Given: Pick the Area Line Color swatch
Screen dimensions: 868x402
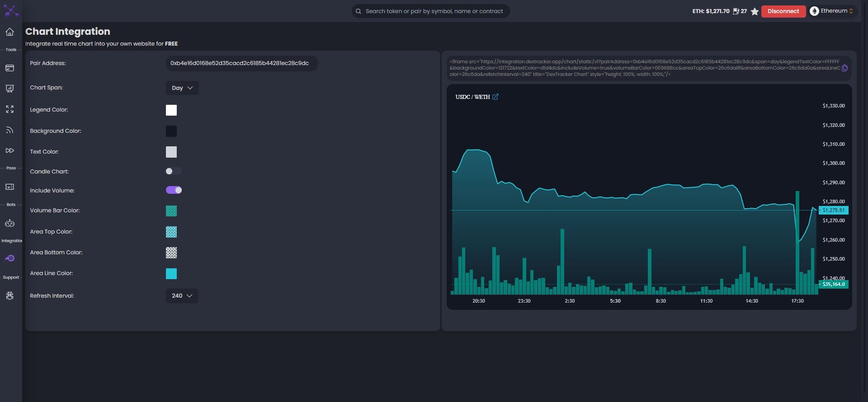Looking at the screenshot, I should click(x=171, y=274).
